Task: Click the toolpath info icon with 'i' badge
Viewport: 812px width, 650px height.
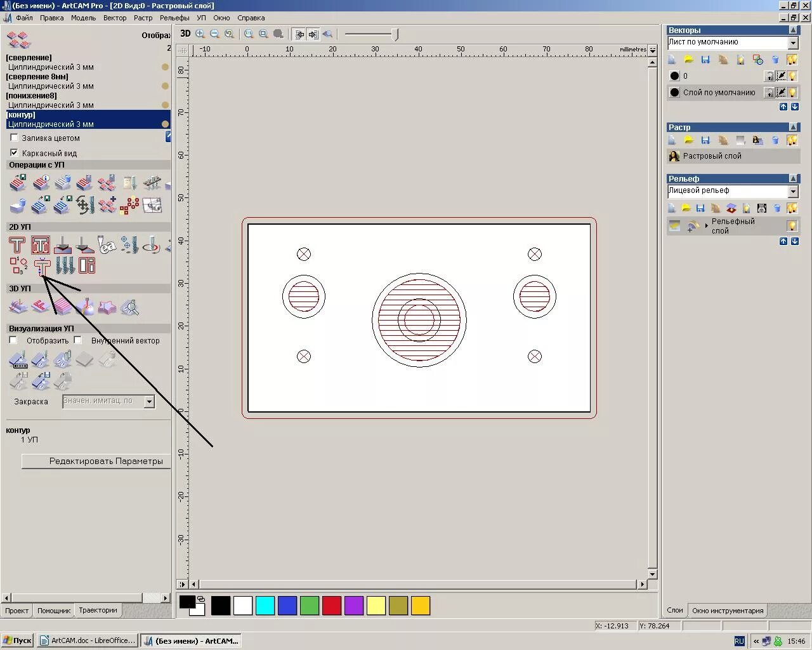Action: [x=41, y=183]
